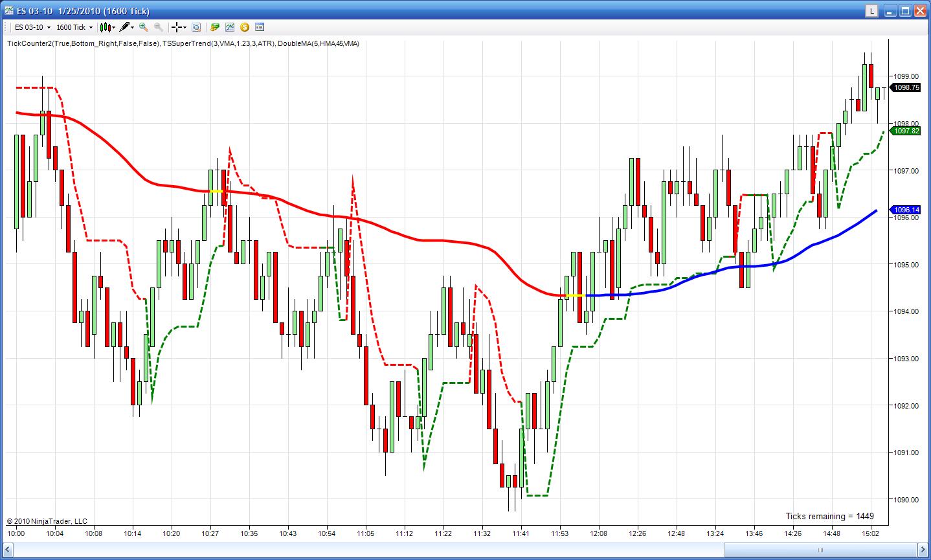
Task: Click the 11:32 time axis label
Action: 482,534
